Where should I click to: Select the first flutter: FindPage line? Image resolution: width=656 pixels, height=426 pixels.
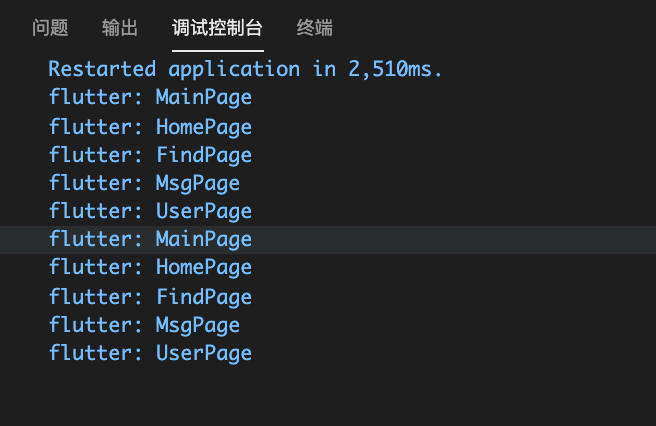pyautogui.click(x=150, y=155)
